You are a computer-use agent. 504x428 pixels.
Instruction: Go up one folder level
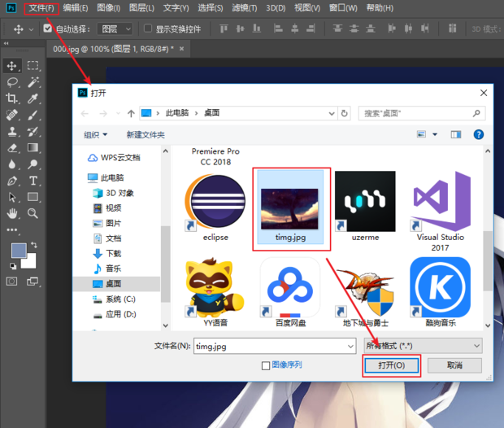tap(131, 113)
